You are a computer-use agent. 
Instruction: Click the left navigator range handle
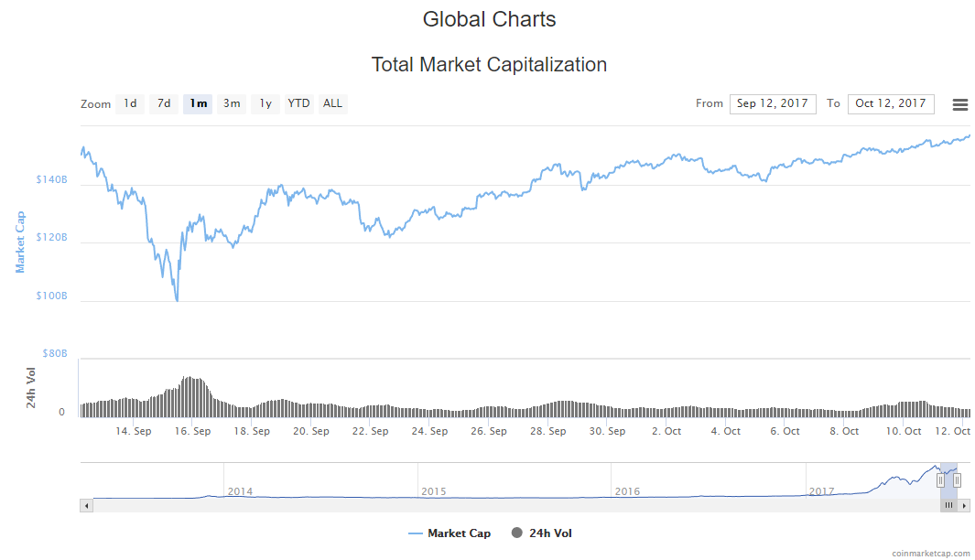pyautogui.click(x=939, y=480)
